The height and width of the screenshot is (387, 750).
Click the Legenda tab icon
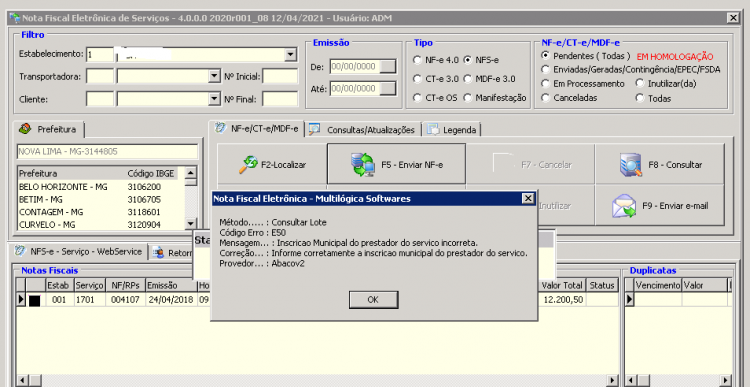[x=433, y=129]
